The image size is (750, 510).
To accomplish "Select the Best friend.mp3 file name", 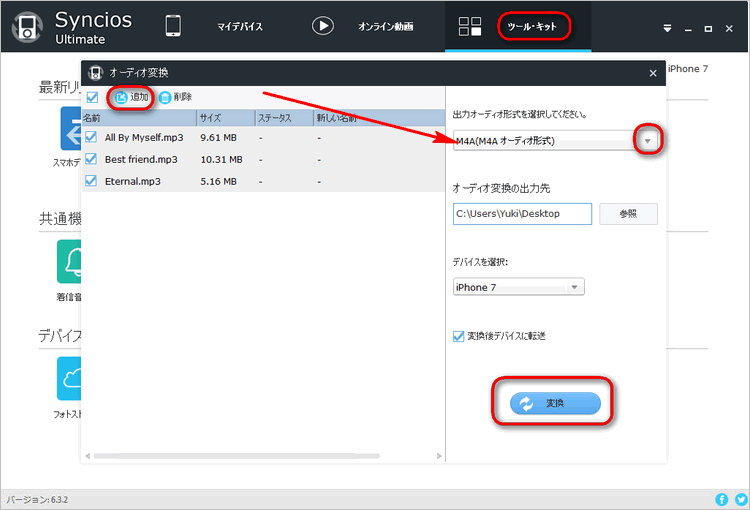I will tap(141, 159).
